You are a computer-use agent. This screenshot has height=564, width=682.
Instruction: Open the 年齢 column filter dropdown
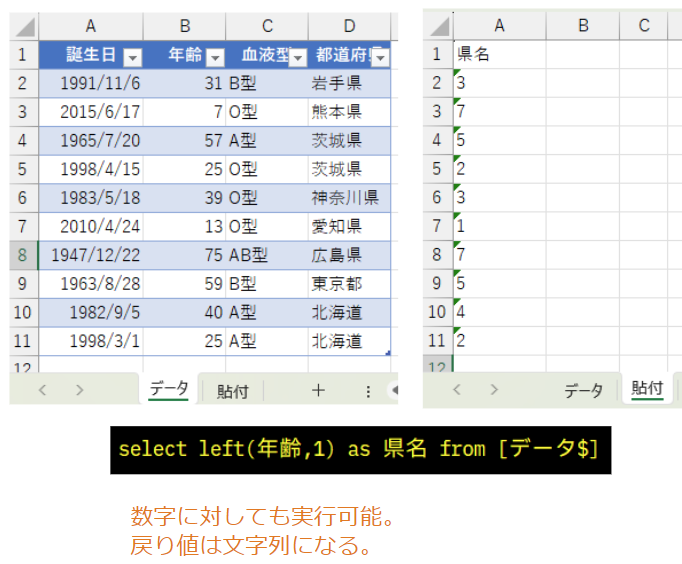(x=215, y=57)
